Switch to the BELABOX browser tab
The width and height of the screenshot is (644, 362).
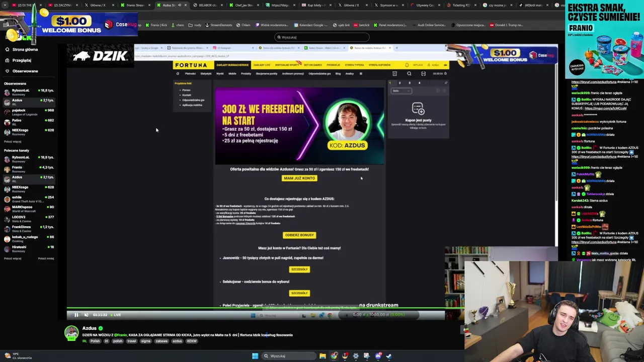click(x=207, y=5)
